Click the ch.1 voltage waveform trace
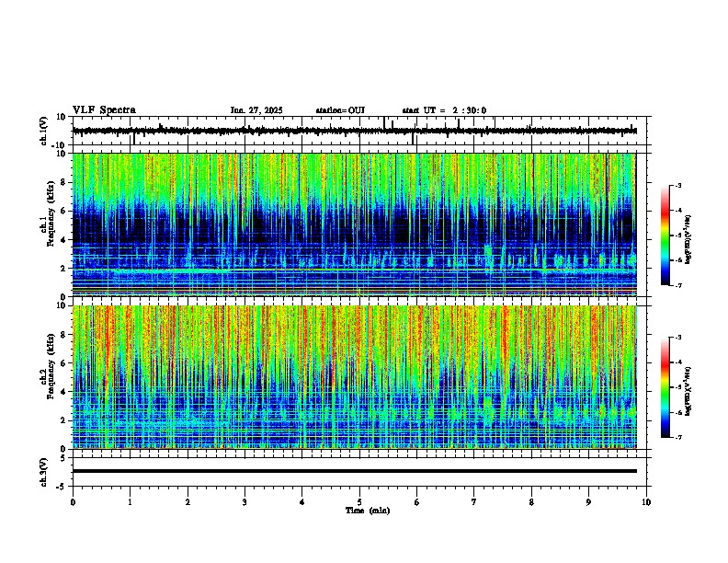Image resolution: width=728 pixels, height=563 pixels. coord(355,131)
